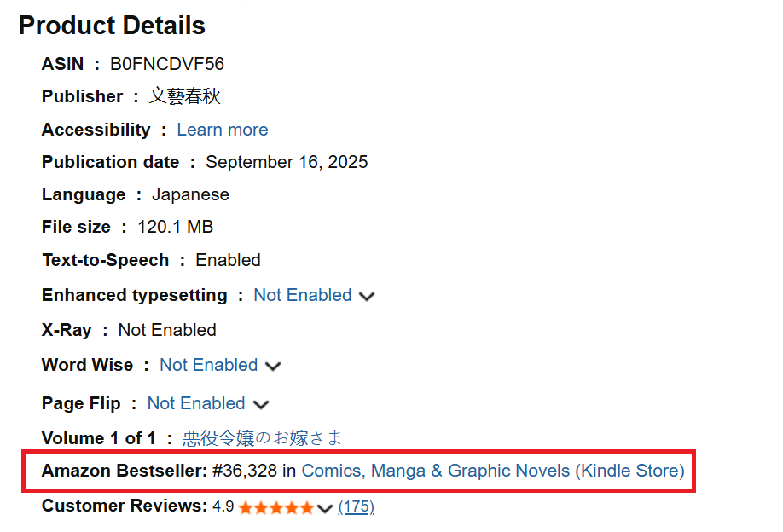Expand the Word Wise chevron arrow
The width and height of the screenshot is (783, 532).
click(273, 367)
